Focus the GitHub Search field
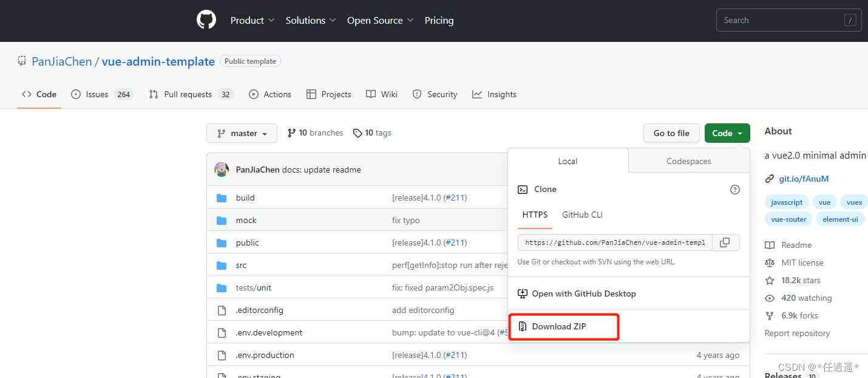Screen dimensions: 868x378 788,20
